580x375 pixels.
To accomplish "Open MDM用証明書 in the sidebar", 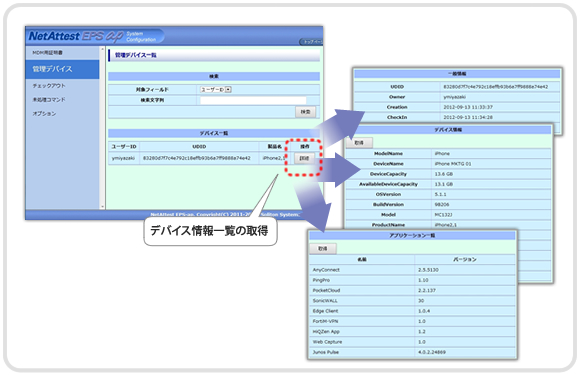I will [47, 53].
